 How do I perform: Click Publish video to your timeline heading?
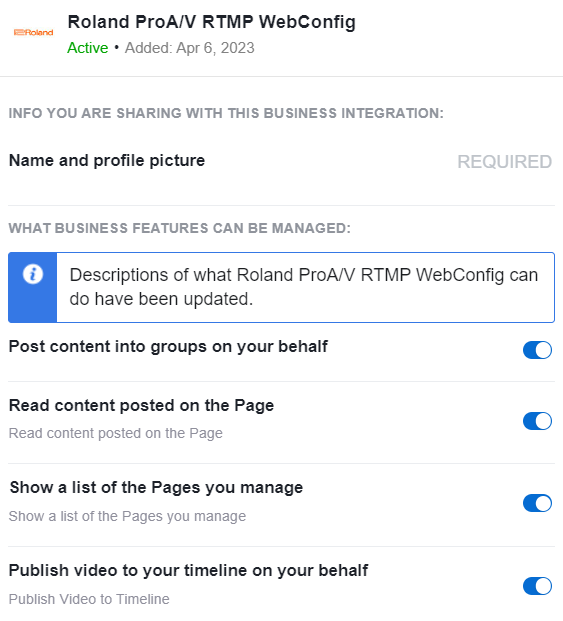(x=188, y=571)
